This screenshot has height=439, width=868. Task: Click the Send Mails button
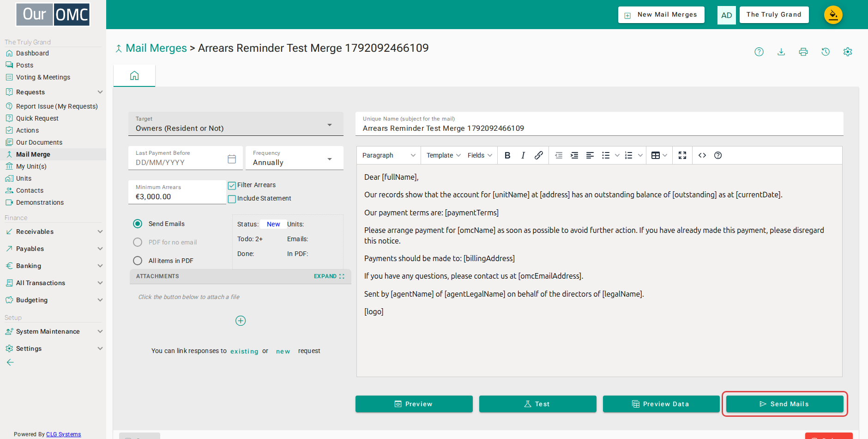point(785,404)
